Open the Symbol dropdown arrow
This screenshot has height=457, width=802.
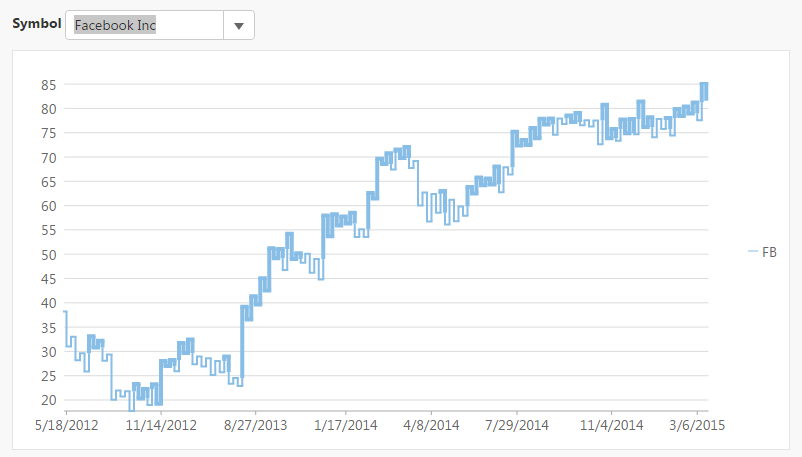coord(239,26)
